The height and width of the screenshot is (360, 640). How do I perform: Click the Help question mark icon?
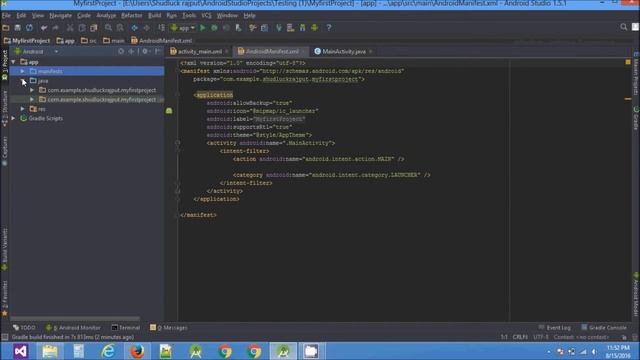[x=329, y=28]
